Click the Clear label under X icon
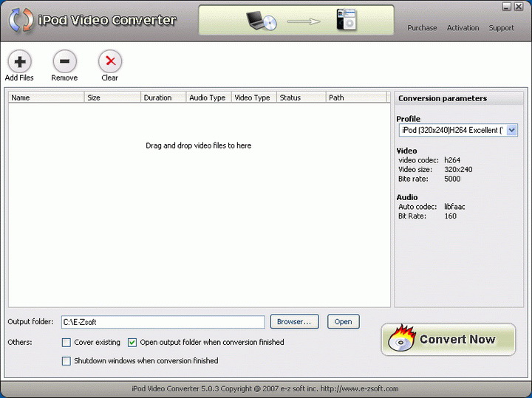532x398 pixels. (x=110, y=78)
